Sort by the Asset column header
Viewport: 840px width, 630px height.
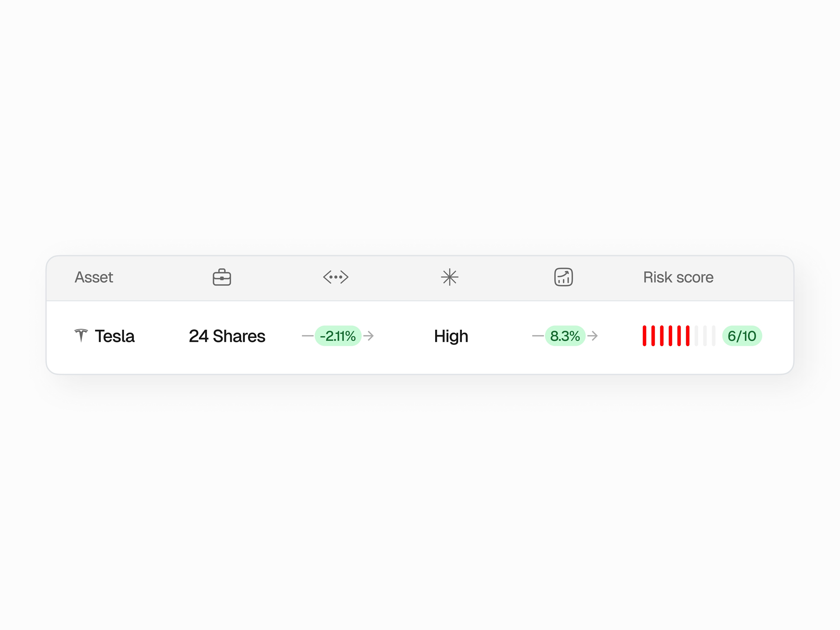pyautogui.click(x=94, y=277)
